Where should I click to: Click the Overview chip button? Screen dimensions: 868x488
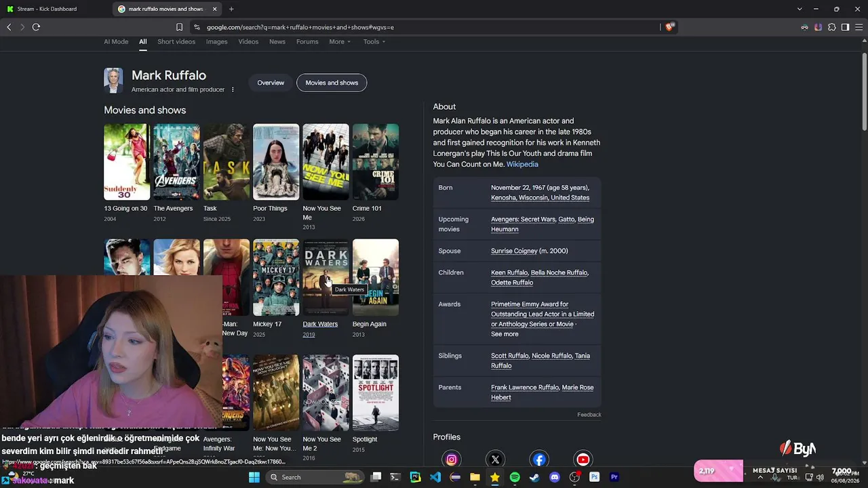pyautogui.click(x=271, y=83)
